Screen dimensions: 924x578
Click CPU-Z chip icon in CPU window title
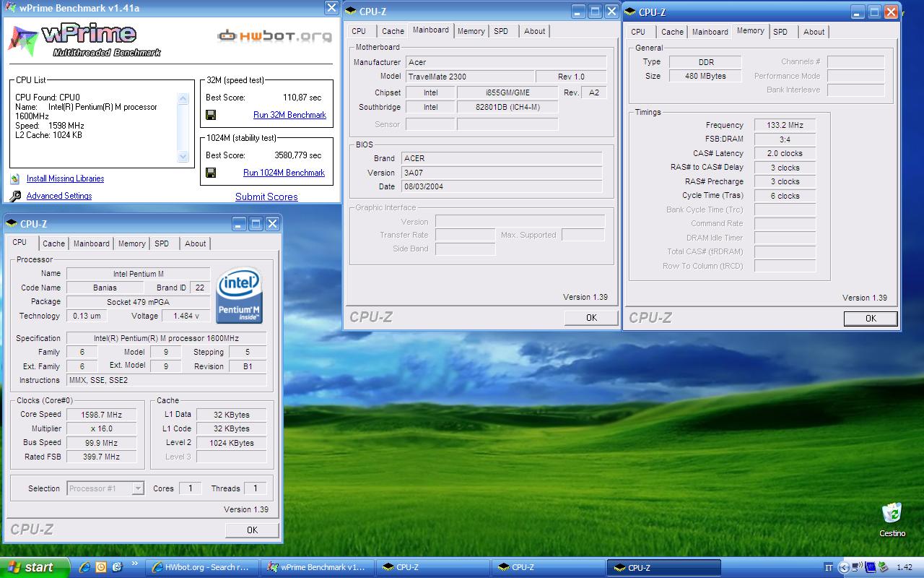[x=12, y=224]
